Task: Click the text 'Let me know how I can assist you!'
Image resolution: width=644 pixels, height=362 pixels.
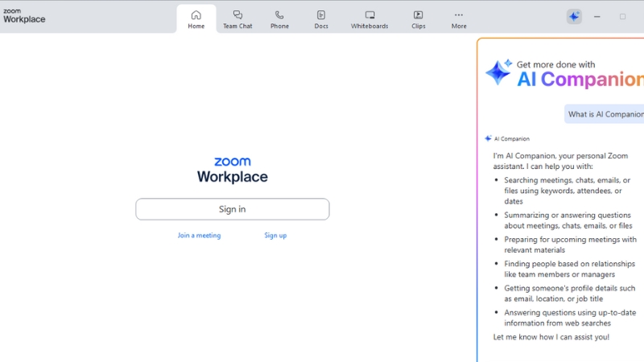Action: (x=551, y=337)
